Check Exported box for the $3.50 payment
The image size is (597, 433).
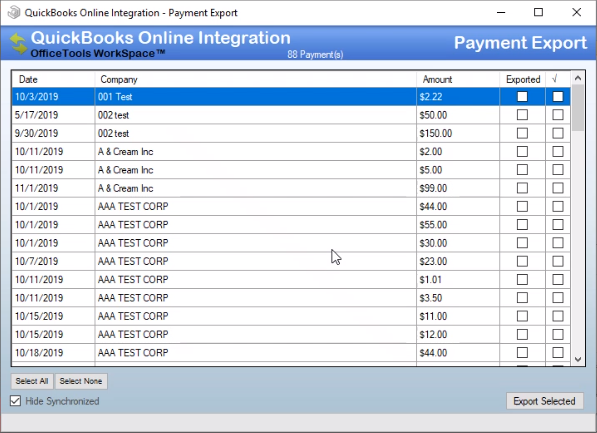pyautogui.click(x=522, y=297)
